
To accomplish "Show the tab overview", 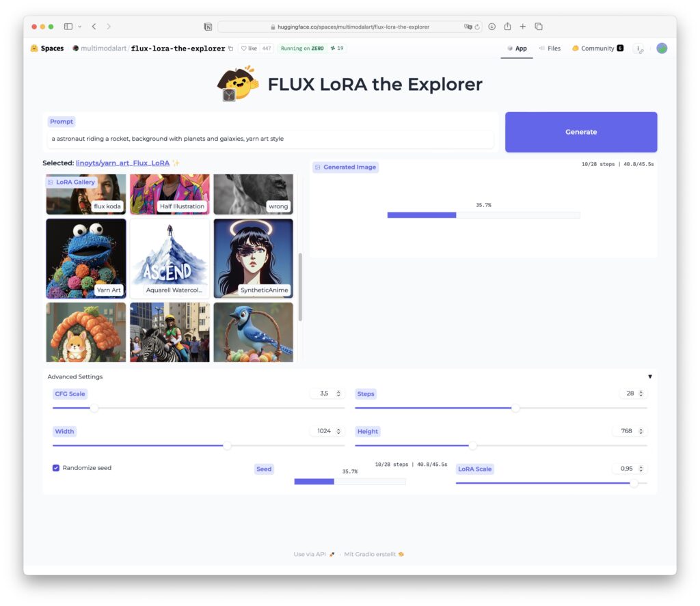I will (539, 27).
